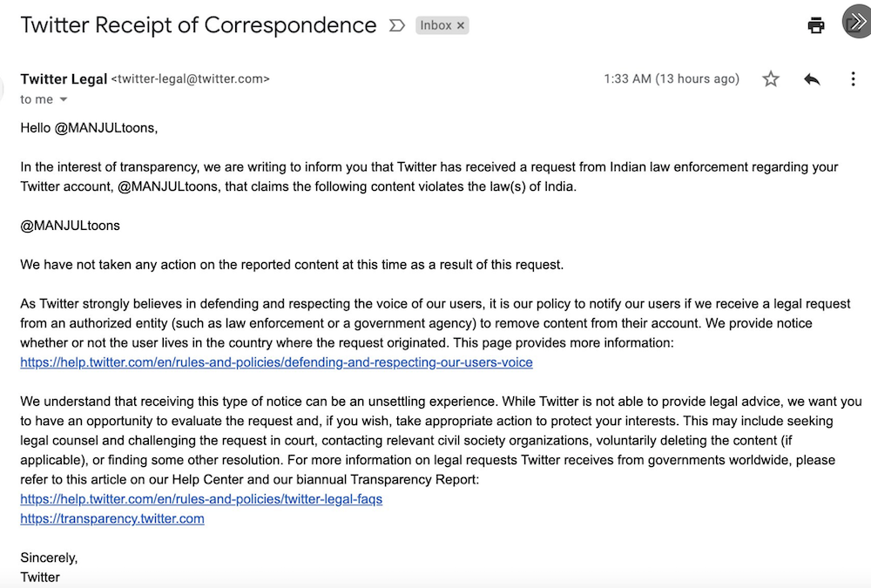Click the sender address twitter-legal@twitter.com
Screen dimensions: 871x588
[191, 79]
